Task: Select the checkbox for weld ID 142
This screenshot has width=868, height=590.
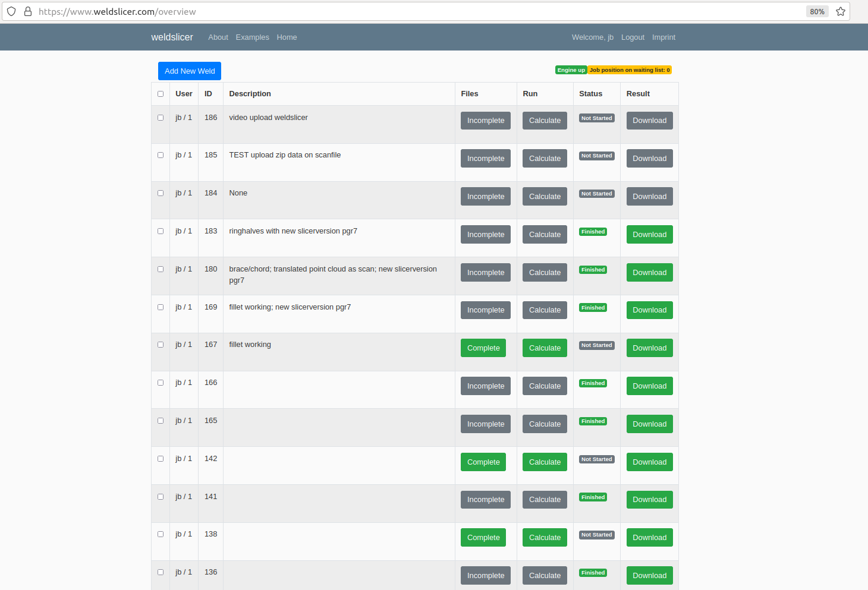Action: click(x=161, y=459)
